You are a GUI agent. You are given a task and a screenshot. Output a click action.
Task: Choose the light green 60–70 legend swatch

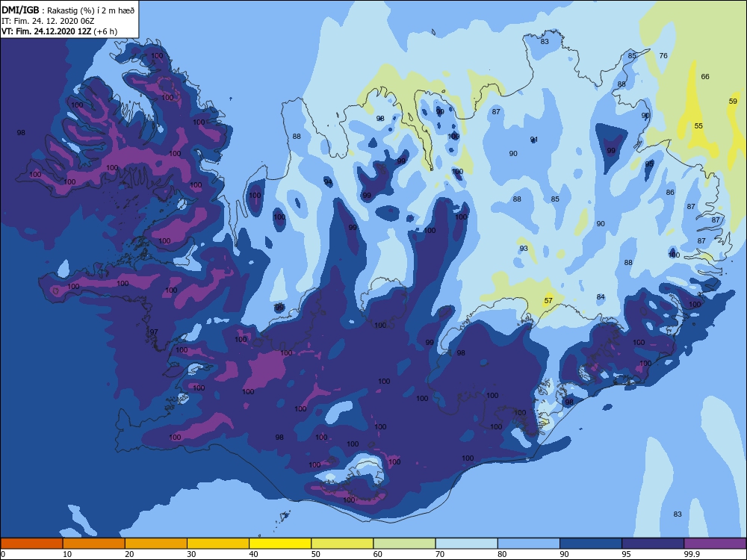[x=404, y=544]
